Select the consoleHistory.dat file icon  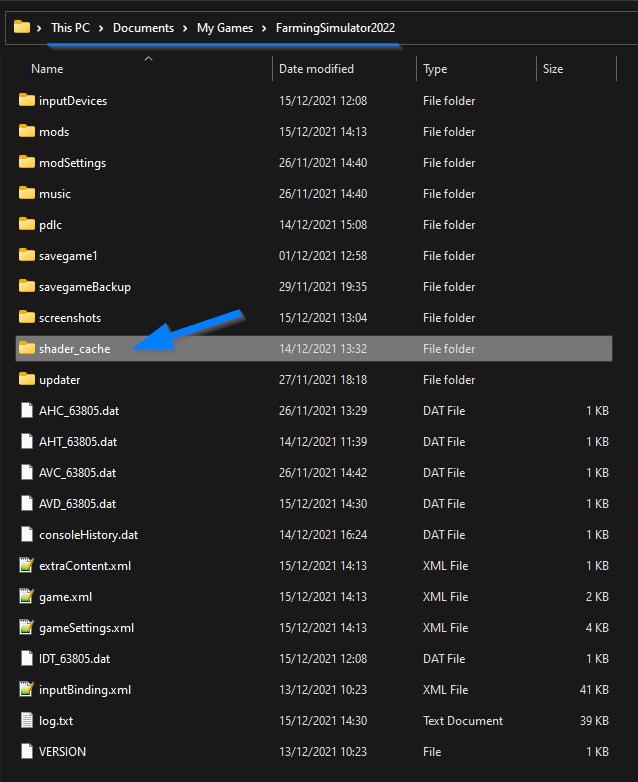click(x=26, y=535)
